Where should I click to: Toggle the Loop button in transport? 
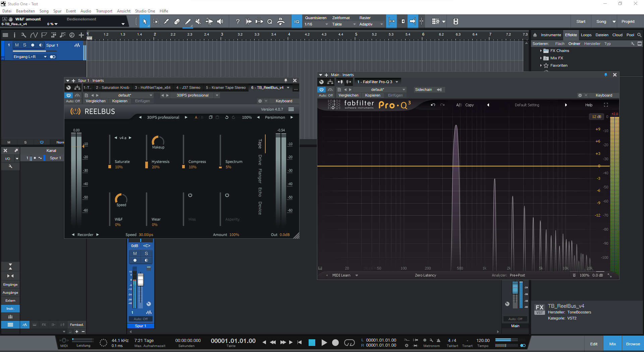[350, 342]
